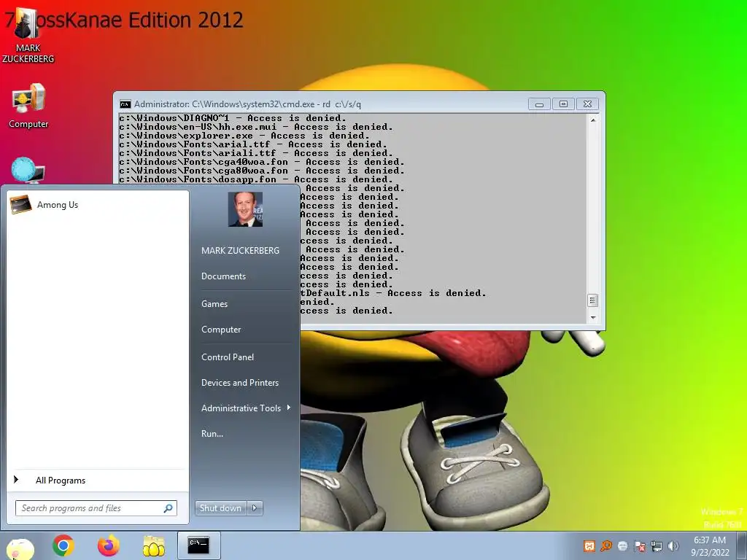Launch Firefox from the taskbar
Screen dimensions: 747x560
(109, 545)
